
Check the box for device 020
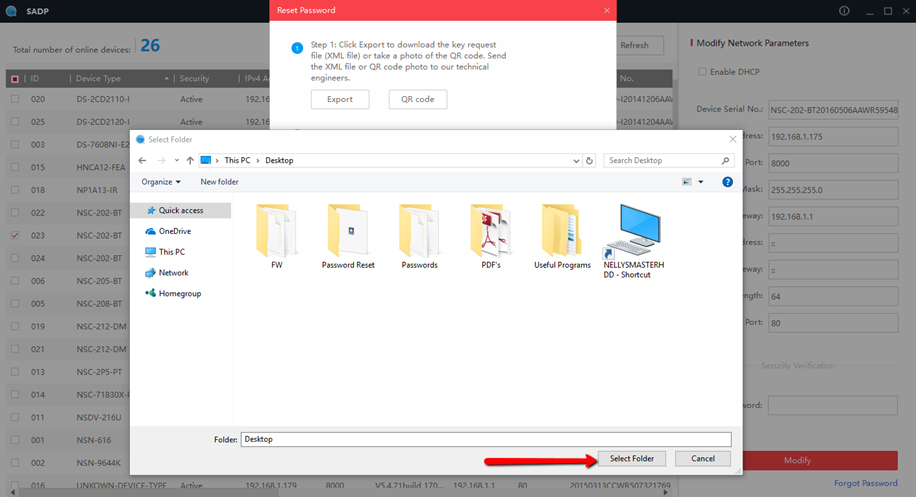coord(14,99)
